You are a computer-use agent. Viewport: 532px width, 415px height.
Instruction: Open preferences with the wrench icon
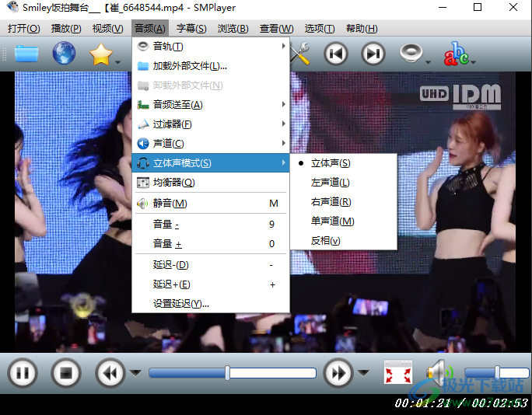[x=300, y=54]
